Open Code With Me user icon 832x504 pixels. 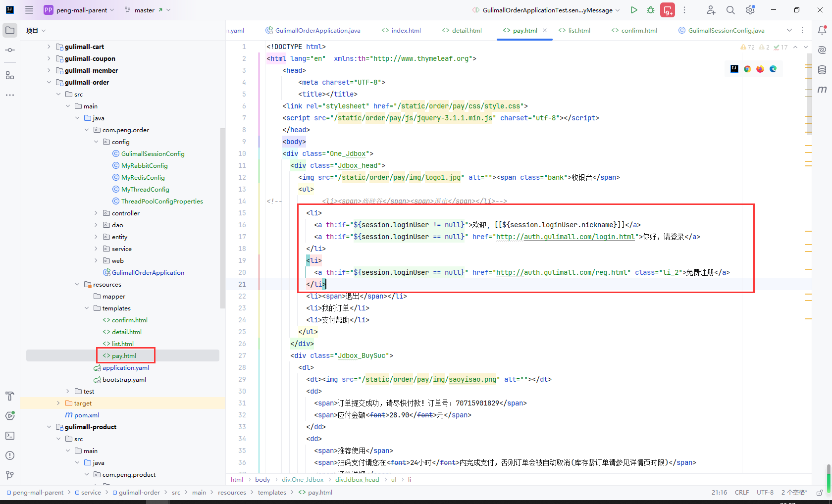tap(711, 10)
